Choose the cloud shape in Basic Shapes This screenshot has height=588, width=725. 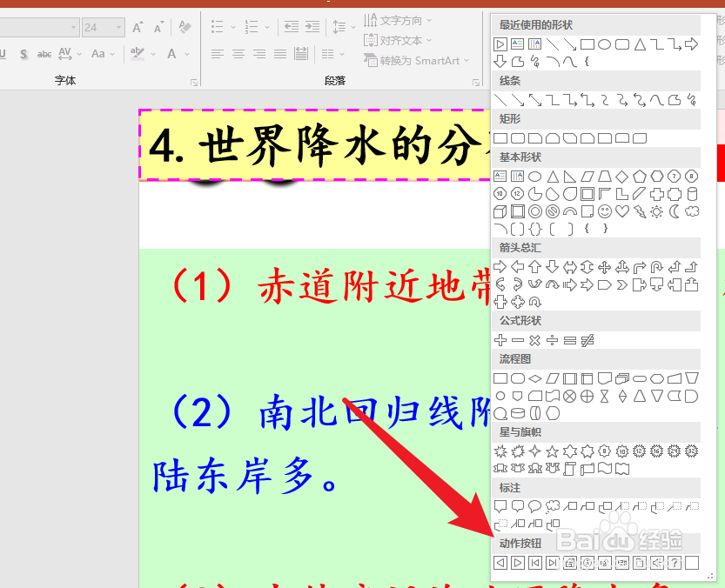[692, 211]
